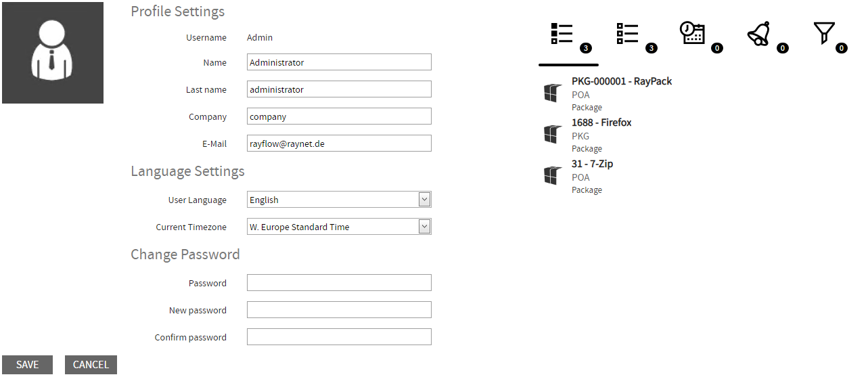Click the package icon beside 1688 - Firefox
Viewport: 868px width, 377px height.
pyautogui.click(x=553, y=135)
